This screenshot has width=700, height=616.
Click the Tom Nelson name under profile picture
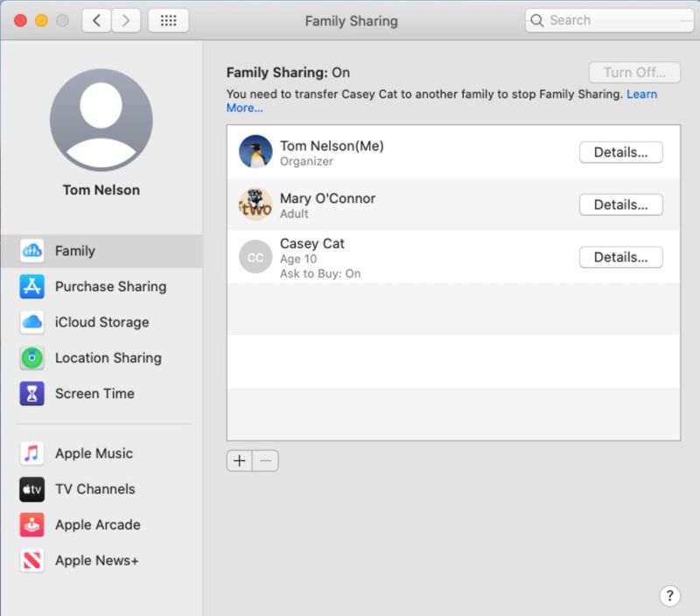[x=101, y=190]
